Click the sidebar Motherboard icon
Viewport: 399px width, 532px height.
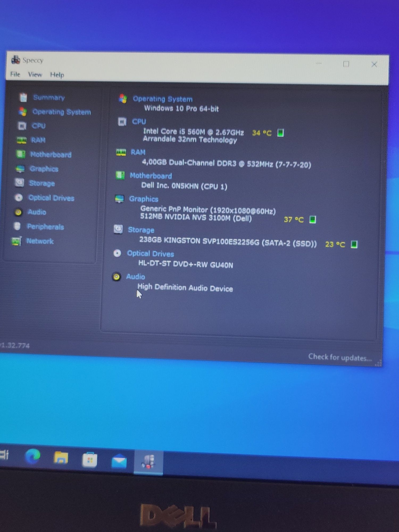click(x=20, y=154)
